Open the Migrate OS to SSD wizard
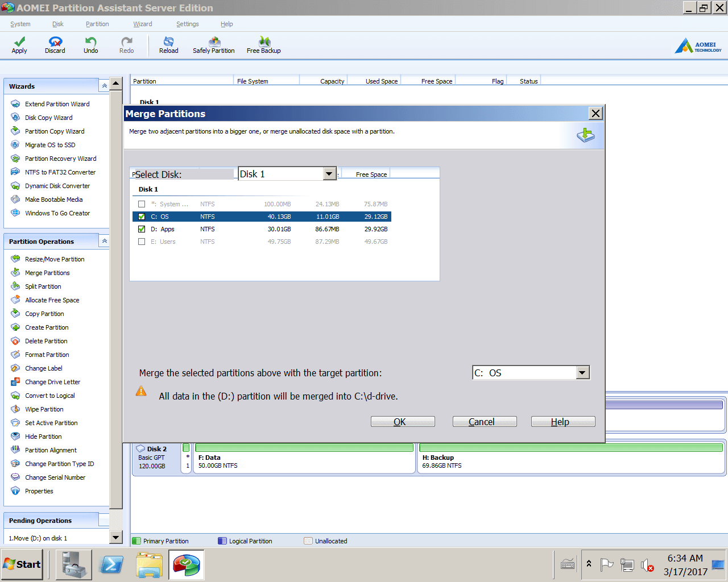The width and height of the screenshot is (728, 582). tap(51, 145)
